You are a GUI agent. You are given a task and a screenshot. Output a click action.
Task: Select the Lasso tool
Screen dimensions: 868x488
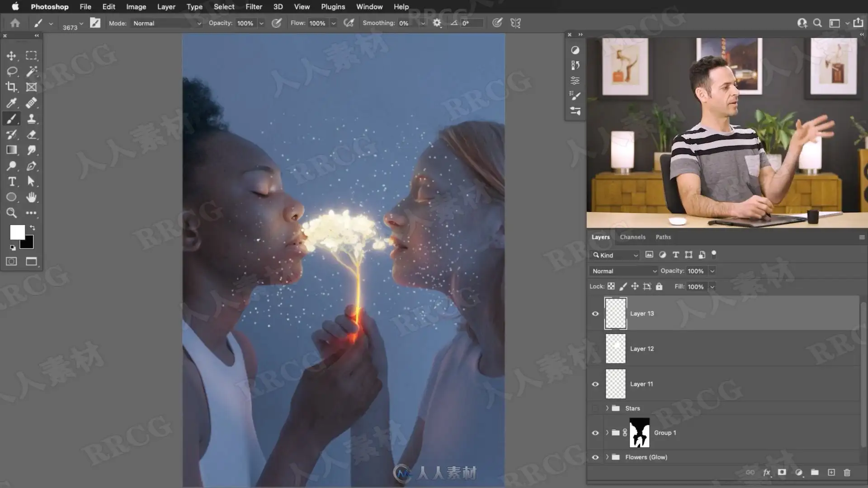(11, 71)
